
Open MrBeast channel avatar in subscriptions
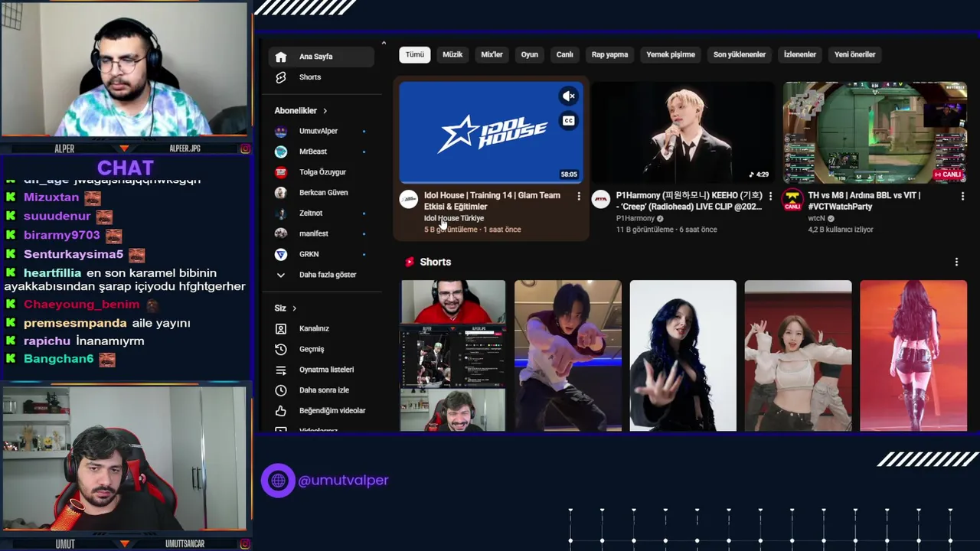(x=281, y=152)
